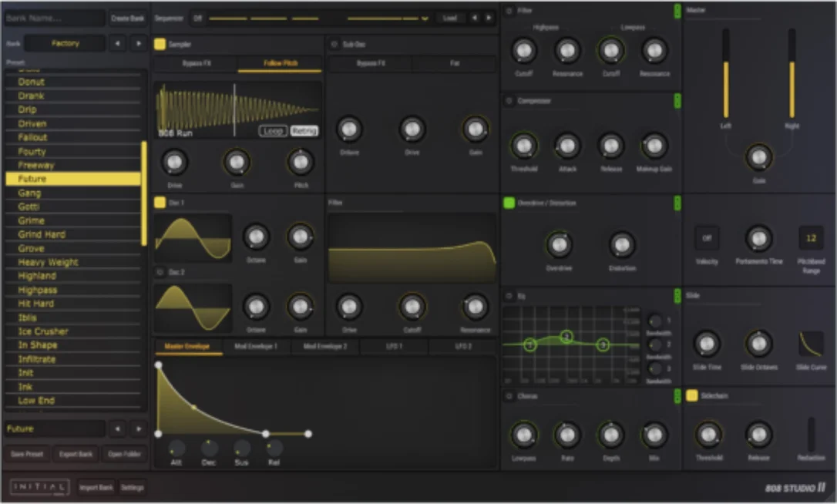
Task: Toggle Follow Pitch in the Sampler
Action: tap(281, 63)
